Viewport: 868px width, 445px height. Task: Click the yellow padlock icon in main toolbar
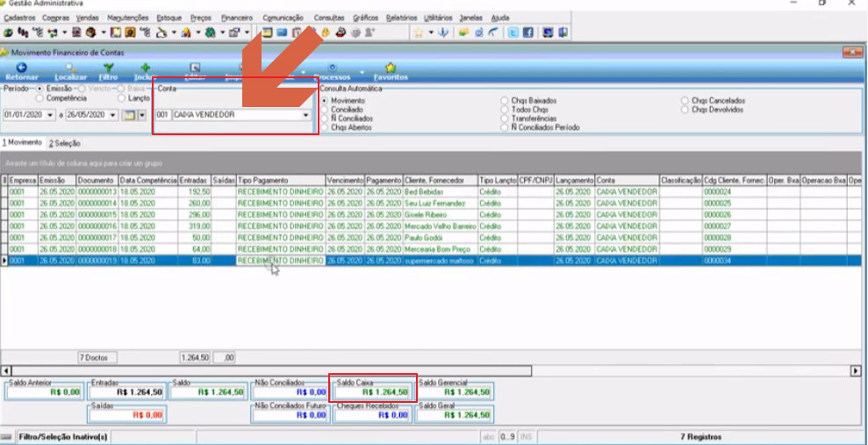click(326, 32)
